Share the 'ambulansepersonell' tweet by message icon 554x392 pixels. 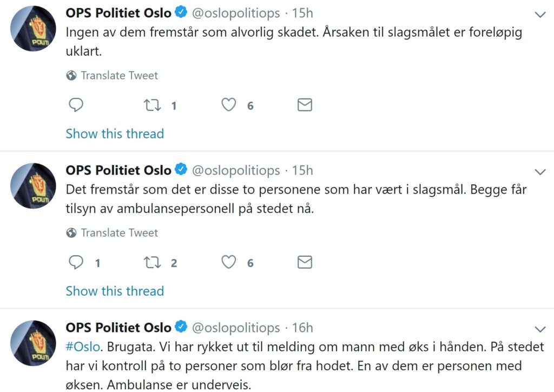[305, 263]
